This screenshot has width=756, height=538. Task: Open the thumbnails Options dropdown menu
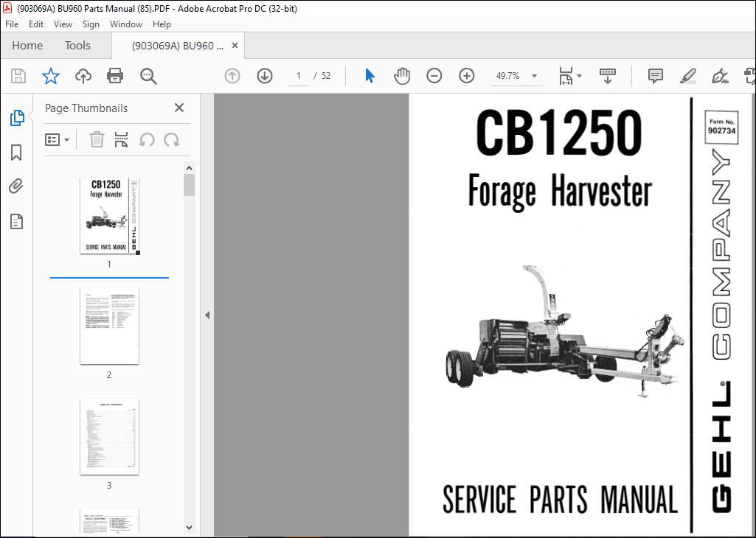click(57, 140)
